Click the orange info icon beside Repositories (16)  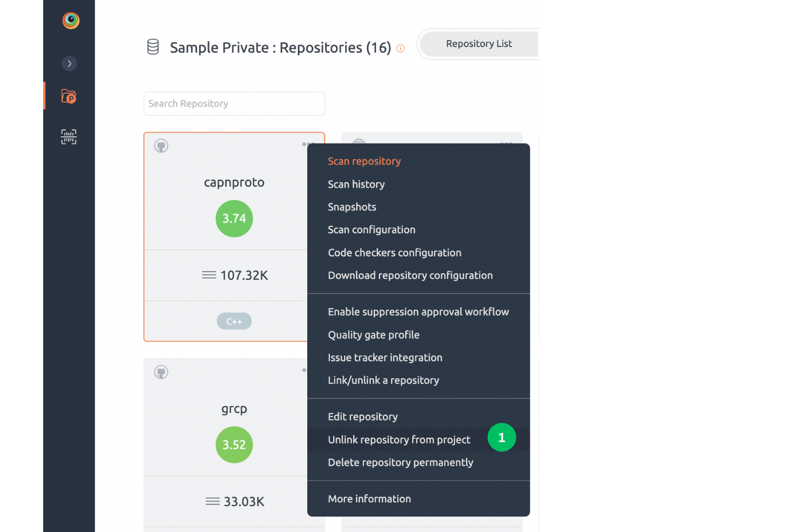coord(400,48)
